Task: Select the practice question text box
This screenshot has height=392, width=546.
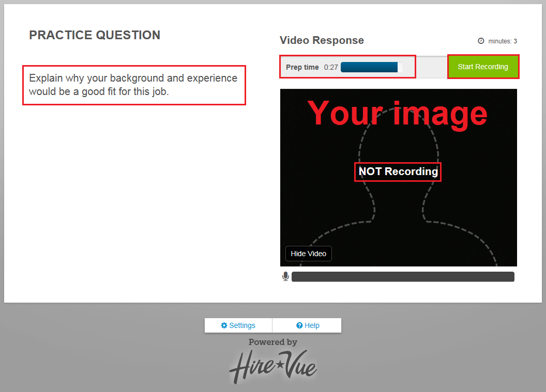Action: tap(134, 85)
